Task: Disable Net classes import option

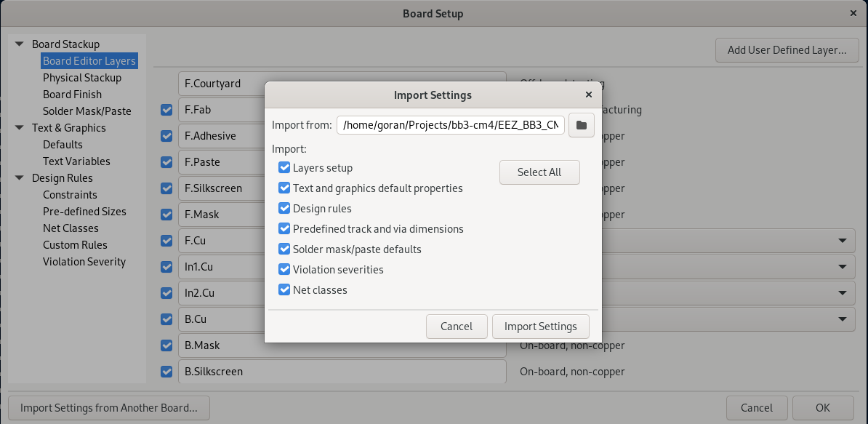Action: pos(284,290)
